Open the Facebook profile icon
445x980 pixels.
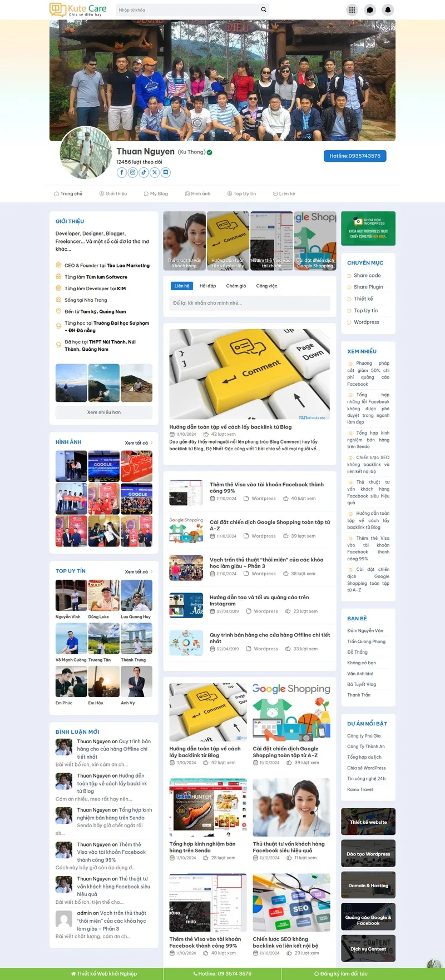[x=122, y=172]
